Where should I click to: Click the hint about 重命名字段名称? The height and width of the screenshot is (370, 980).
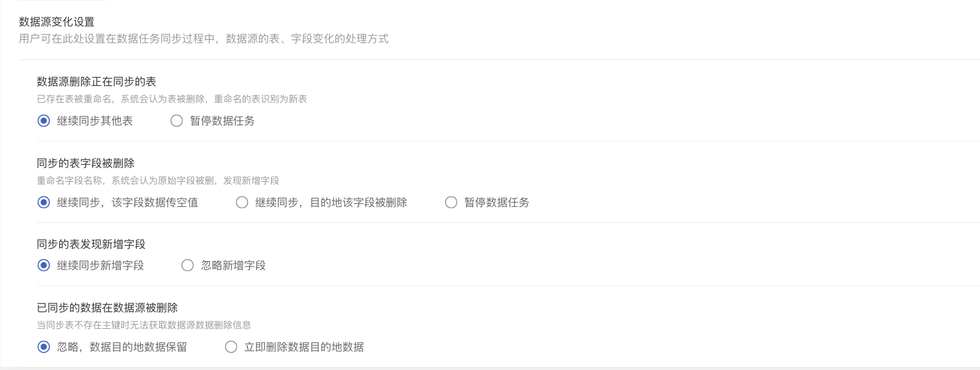click(x=158, y=181)
